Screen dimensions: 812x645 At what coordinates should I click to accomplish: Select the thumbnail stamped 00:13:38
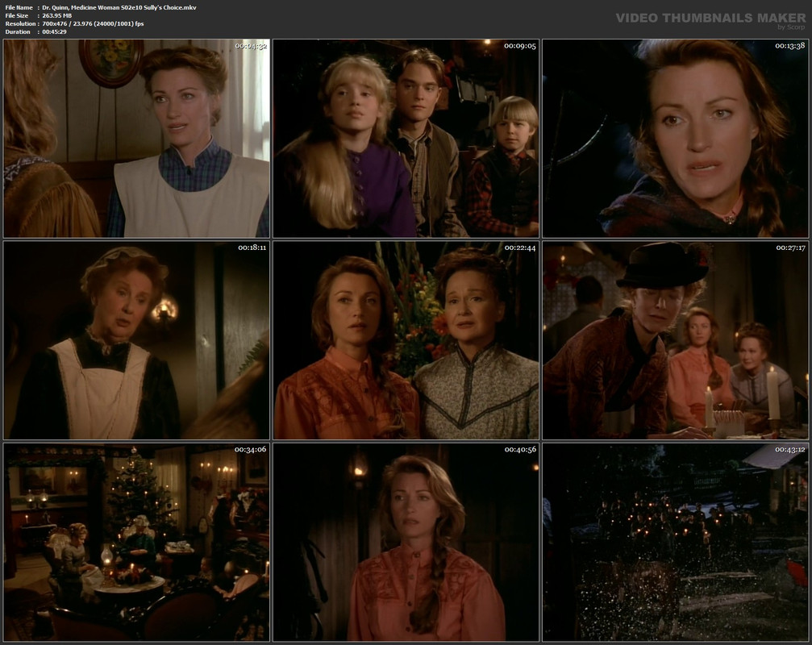coord(675,138)
